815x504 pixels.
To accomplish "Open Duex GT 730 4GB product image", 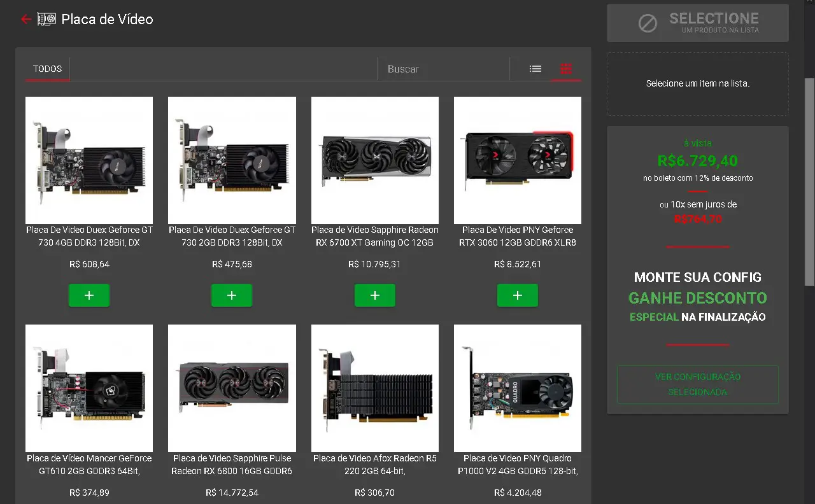I will 89,160.
